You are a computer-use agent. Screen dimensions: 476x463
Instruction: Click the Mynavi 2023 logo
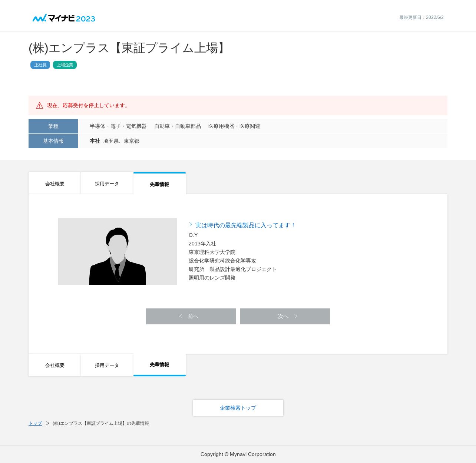[x=64, y=18]
